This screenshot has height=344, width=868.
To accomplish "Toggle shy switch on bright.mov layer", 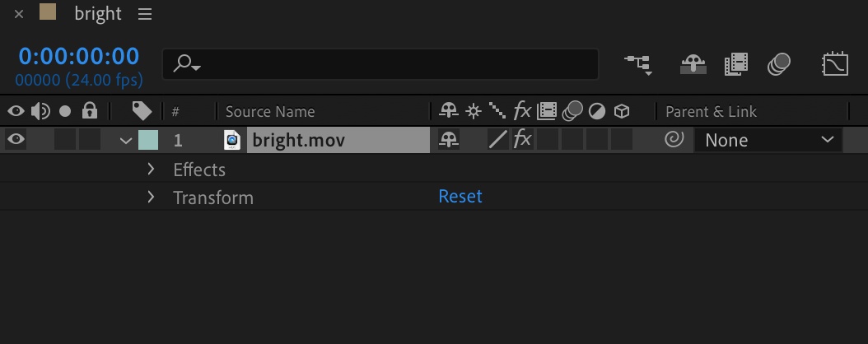I will pos(449,140).
